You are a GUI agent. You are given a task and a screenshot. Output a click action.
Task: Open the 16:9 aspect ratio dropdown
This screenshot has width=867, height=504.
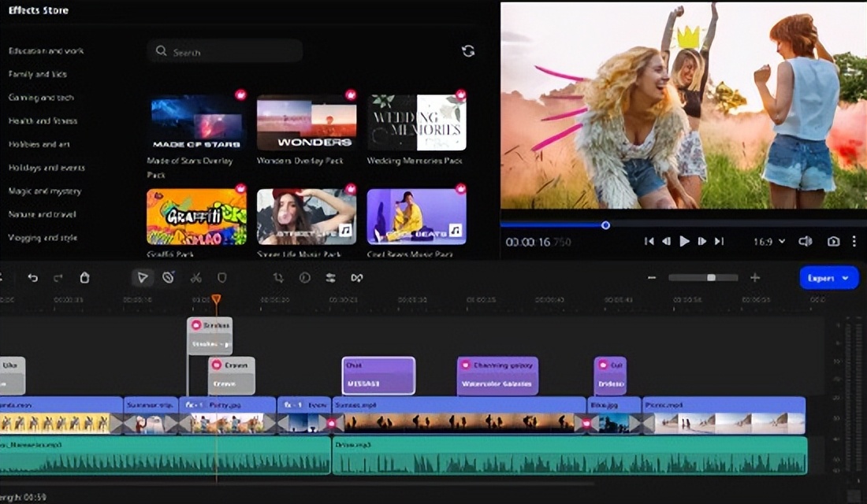click(769, 242)
